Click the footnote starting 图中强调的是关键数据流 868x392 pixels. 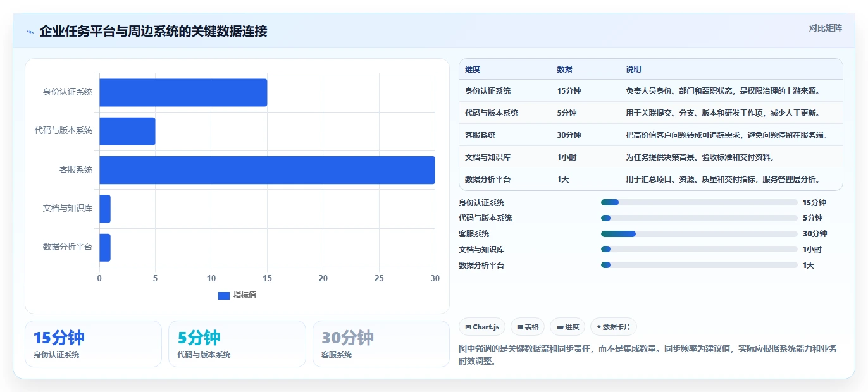(648, 355)
